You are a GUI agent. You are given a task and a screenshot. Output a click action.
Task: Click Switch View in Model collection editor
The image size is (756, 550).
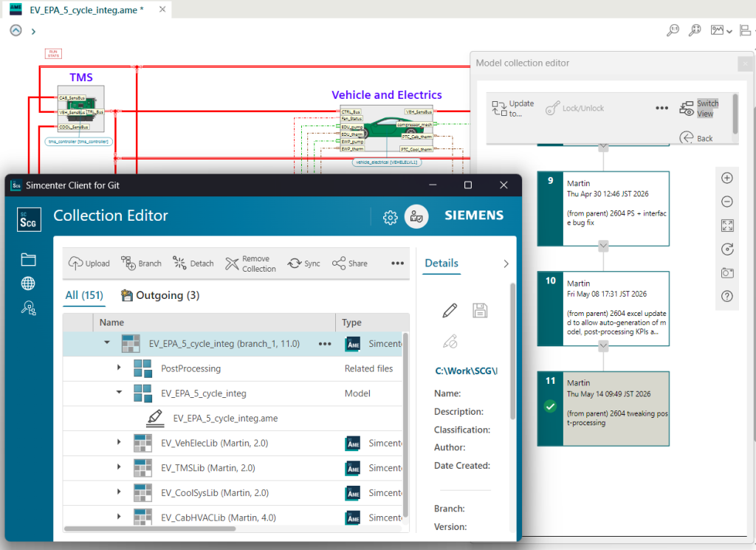point(699,109)
